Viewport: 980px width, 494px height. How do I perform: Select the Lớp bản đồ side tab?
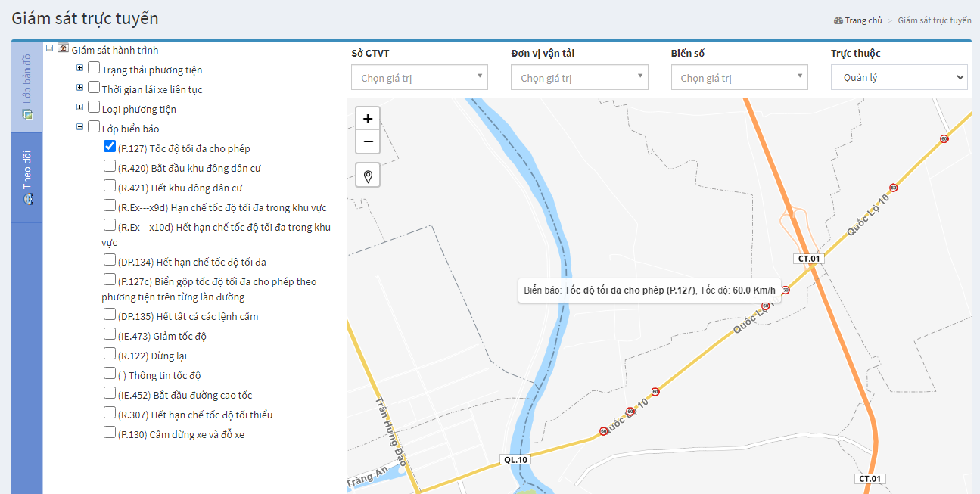(27, 87)
